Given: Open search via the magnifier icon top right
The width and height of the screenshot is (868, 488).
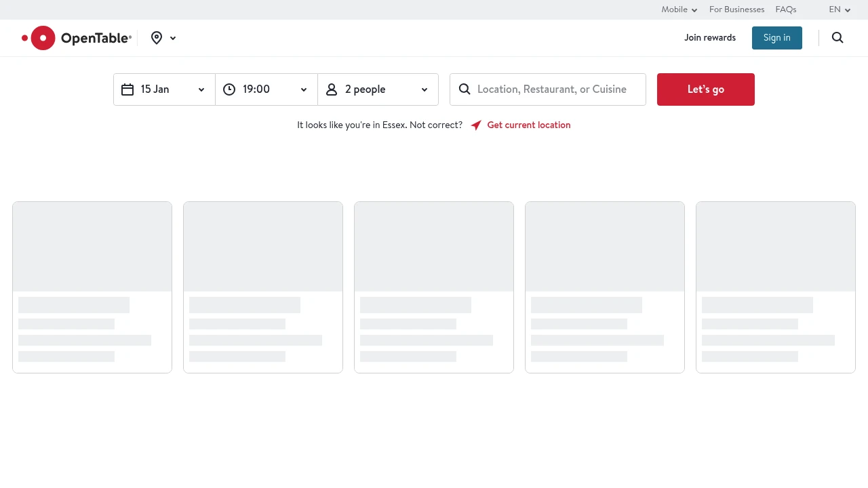Looking at the screenshot, I should coord(837,37).
